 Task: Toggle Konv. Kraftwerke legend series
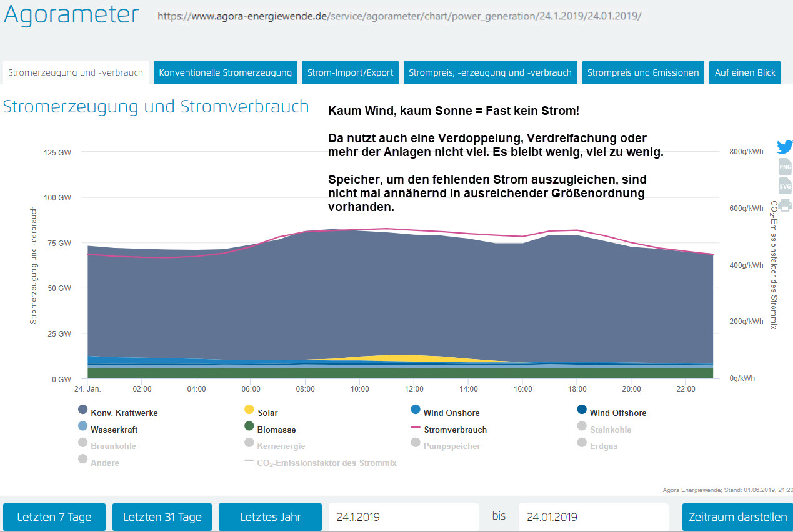[124, 413]
